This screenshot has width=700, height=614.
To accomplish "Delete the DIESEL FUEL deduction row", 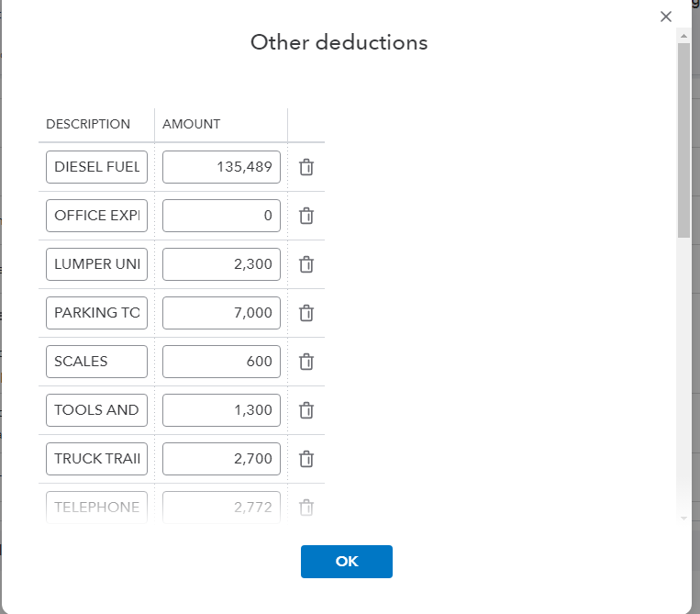I will 306,168.
